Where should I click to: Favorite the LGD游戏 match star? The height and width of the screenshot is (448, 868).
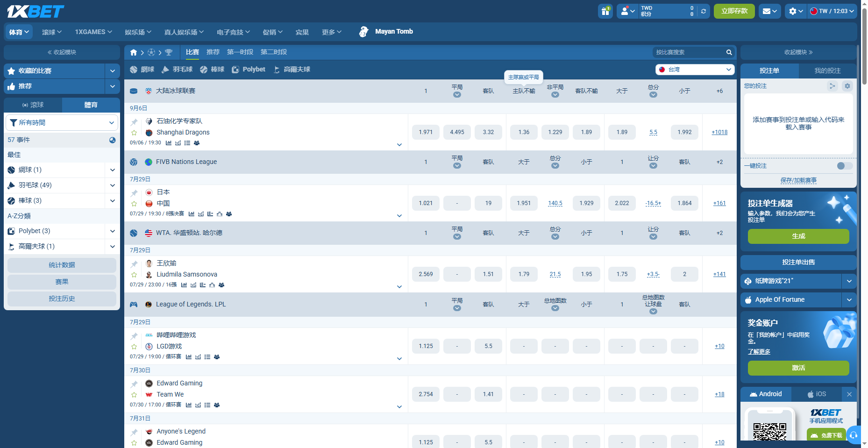134,347
